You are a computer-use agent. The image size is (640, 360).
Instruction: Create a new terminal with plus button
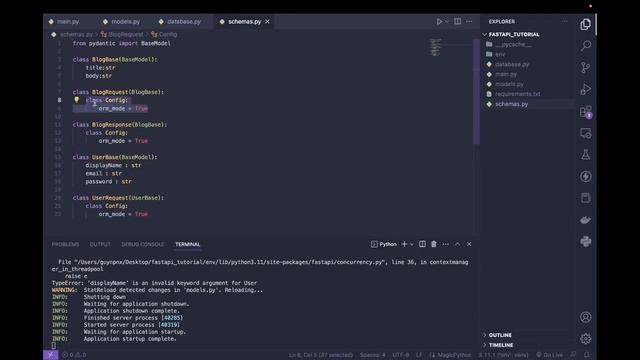[404, 244]
